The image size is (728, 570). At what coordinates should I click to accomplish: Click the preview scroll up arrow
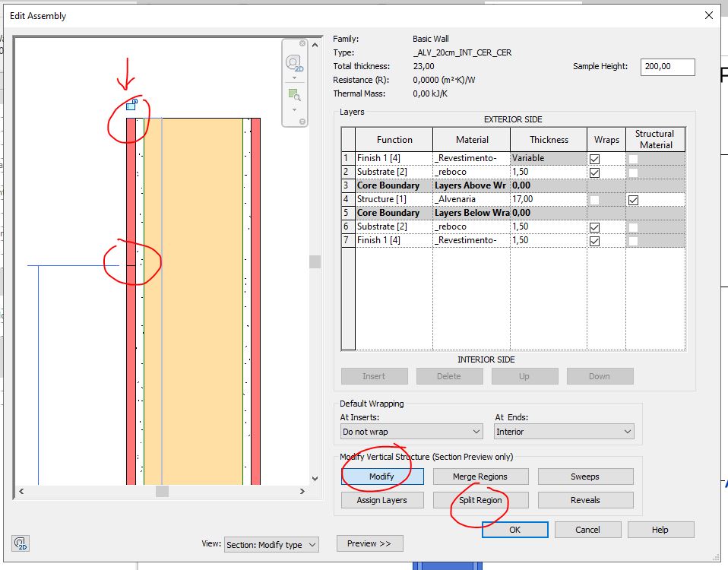(x=315, y=45)
